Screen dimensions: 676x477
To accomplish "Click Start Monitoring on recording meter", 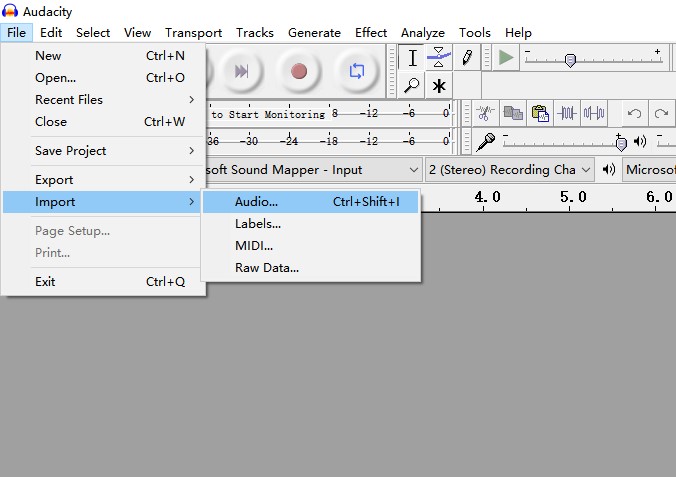I will point(268,114).
